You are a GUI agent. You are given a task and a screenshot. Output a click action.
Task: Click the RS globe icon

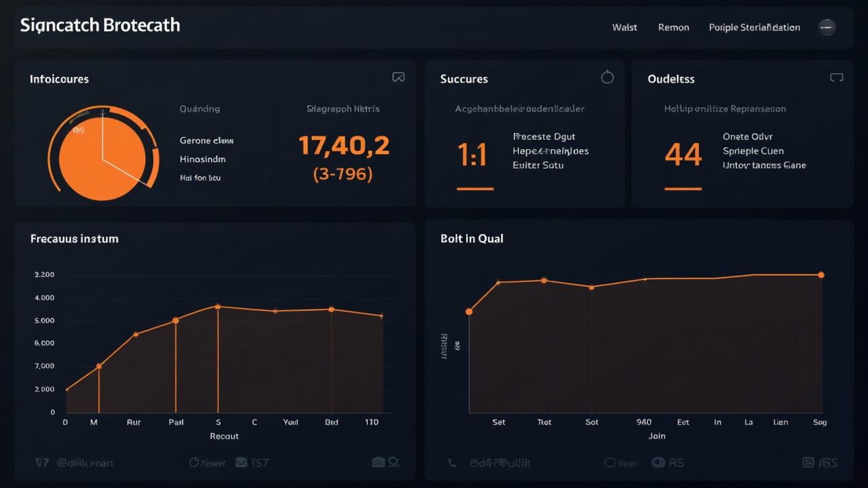tap(658, 462)
